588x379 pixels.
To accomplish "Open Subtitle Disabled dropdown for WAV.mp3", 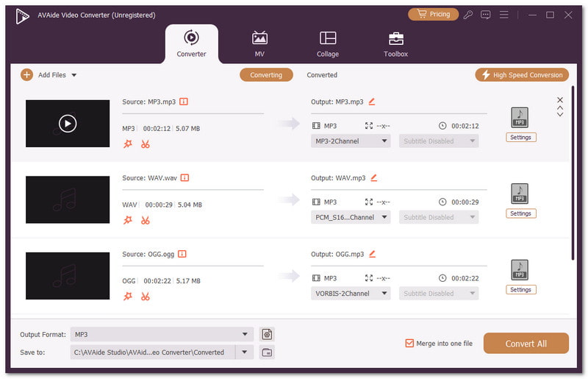I will point(439,217).
